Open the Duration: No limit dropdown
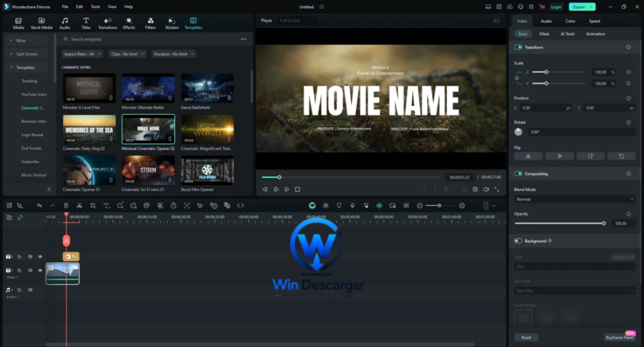644x347 pixels. pyautogui.click(x=174, y=54)
